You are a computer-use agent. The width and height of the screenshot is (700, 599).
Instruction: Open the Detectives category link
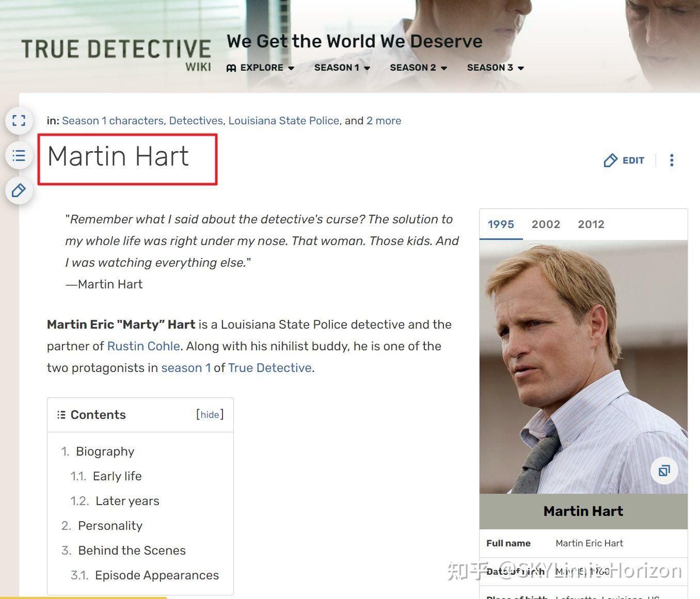pos(196,121)
